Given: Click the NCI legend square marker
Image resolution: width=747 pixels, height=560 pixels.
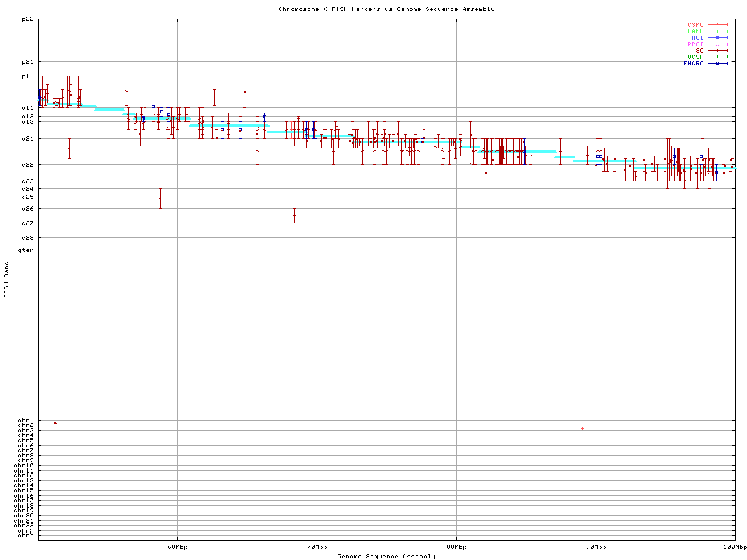Looking at the screenshot, I should (x=717, y=38).
